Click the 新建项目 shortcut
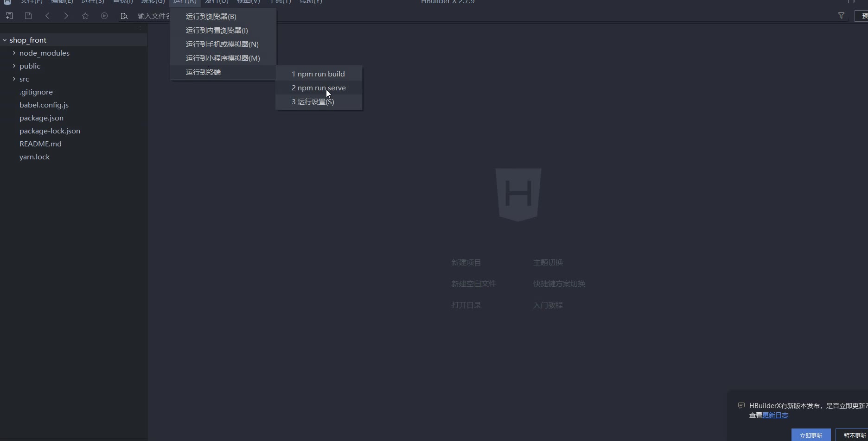Screen dimensions: 868x441 (x=466, y=262)
